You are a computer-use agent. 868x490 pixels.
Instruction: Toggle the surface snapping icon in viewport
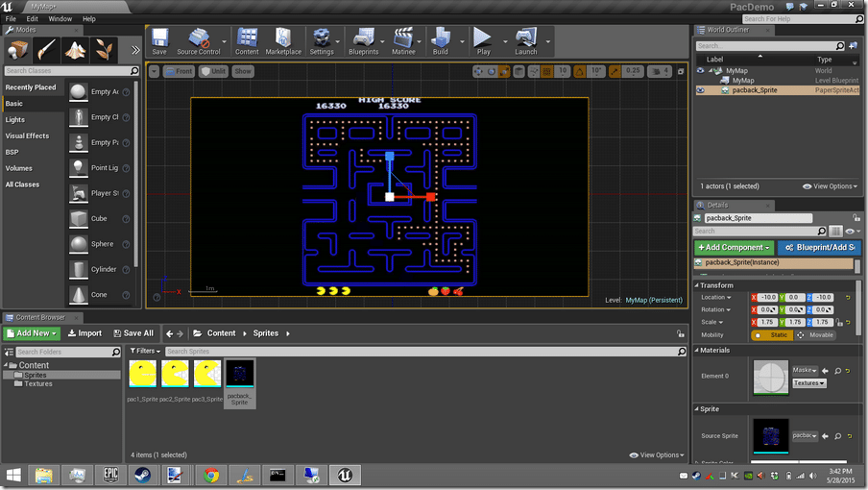534,71
